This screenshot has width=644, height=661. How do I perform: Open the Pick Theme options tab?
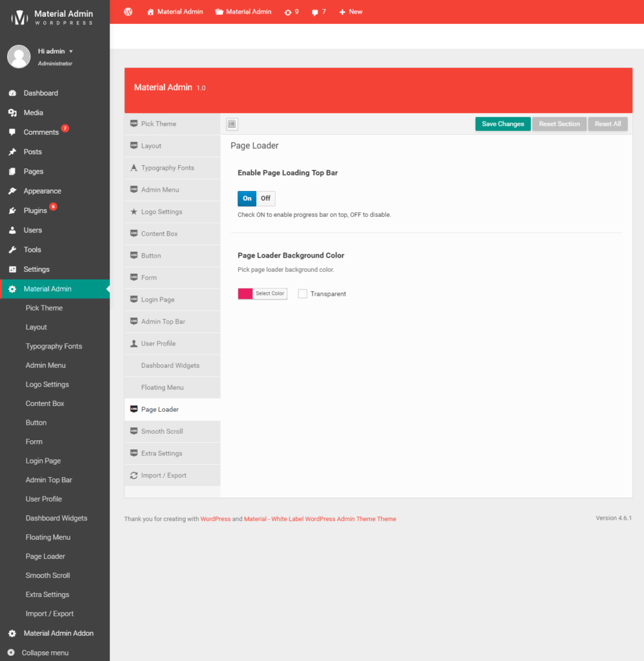[172, 124]
